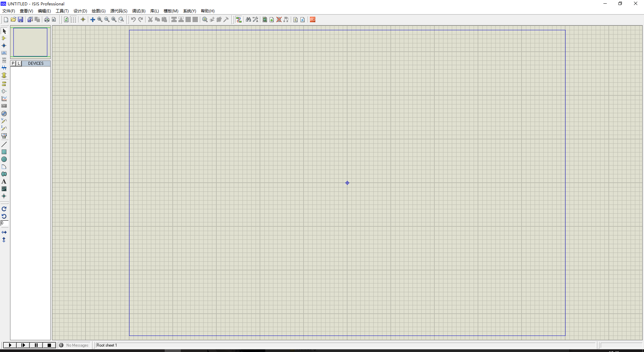The width and height of the screenshot is (644, 352).
Task: Open the Property Assignment Tool
Action: [256, 19]
